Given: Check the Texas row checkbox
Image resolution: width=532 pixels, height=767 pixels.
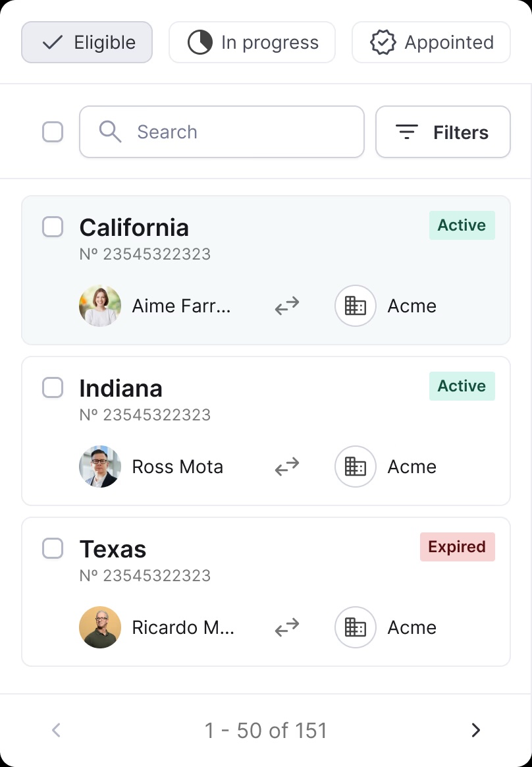Looking at the screenshot, I should [53, 548].
